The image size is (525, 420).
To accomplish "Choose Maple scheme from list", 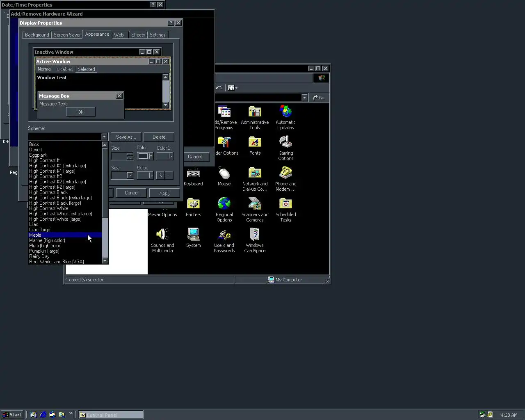I will pyautogui.click(x=65, y=235).
